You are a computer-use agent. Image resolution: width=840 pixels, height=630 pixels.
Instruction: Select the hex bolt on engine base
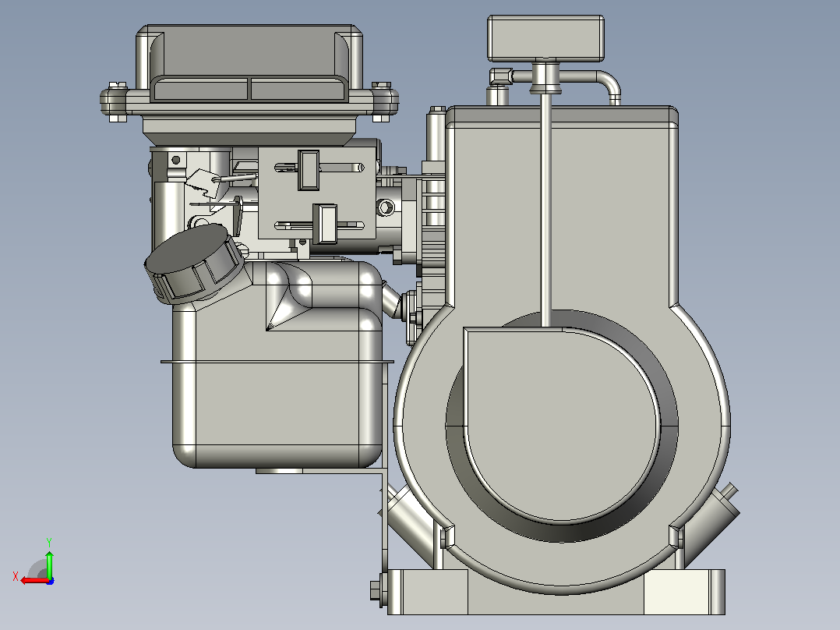click(x=376, y=590)
